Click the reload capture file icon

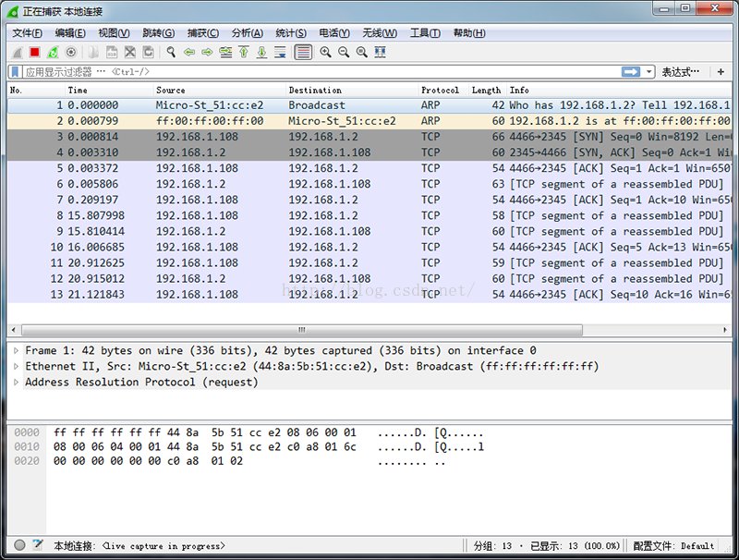148,53
